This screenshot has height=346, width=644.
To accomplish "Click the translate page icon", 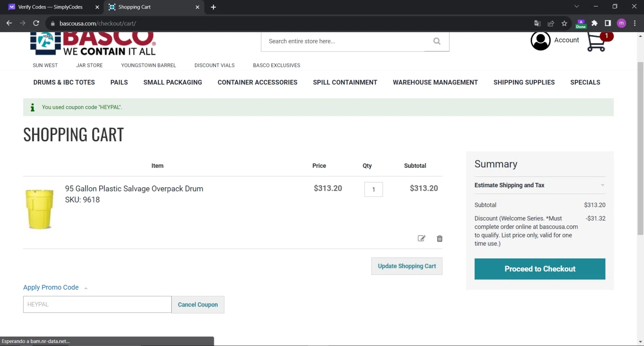I will (537, 23).
